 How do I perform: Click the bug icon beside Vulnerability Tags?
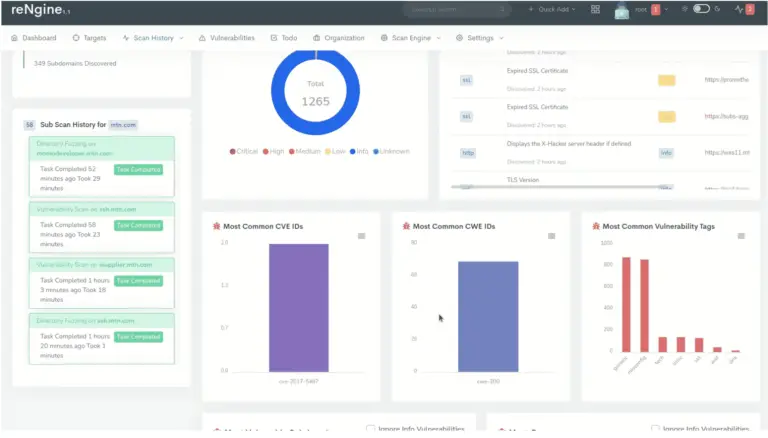point(596,226)
